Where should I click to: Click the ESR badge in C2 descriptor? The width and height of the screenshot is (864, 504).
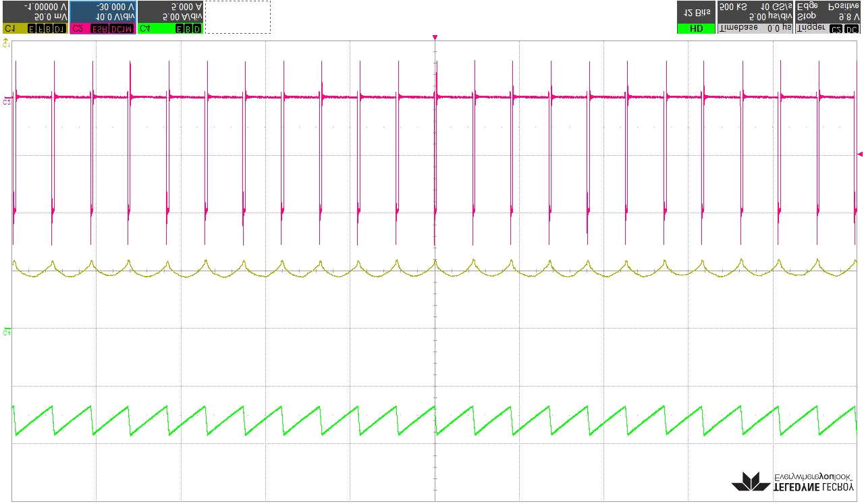(x=100, y=29)
